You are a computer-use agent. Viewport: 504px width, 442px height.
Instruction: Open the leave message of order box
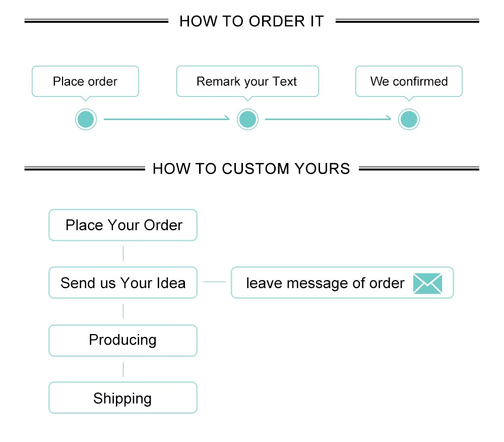pyautogui.click(x=342, y=283)
